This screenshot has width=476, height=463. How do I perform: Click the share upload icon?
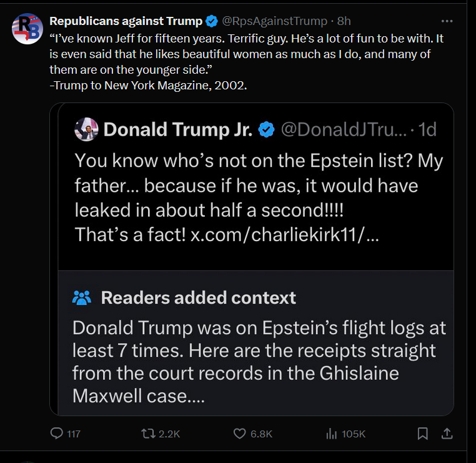(x=447, y=433)
